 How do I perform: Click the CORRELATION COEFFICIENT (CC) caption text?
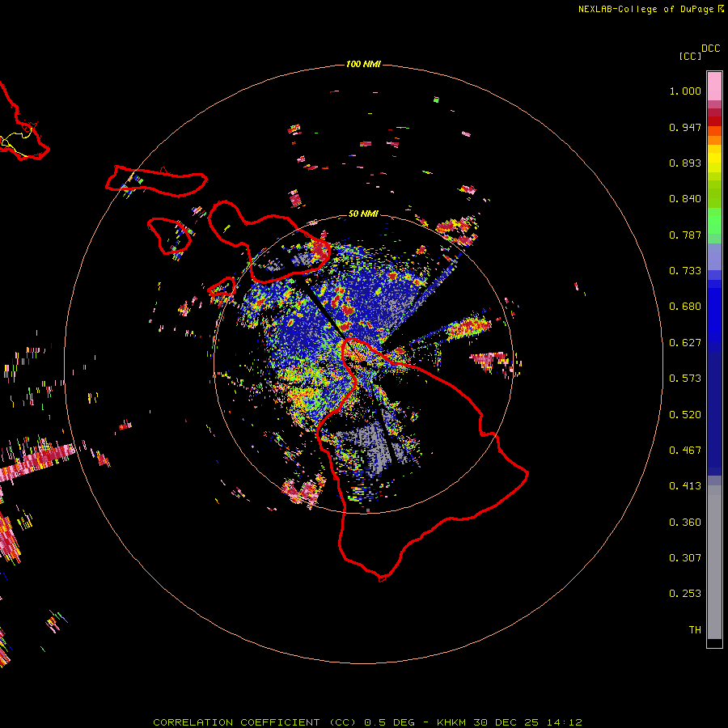click(x=255, y=722)
